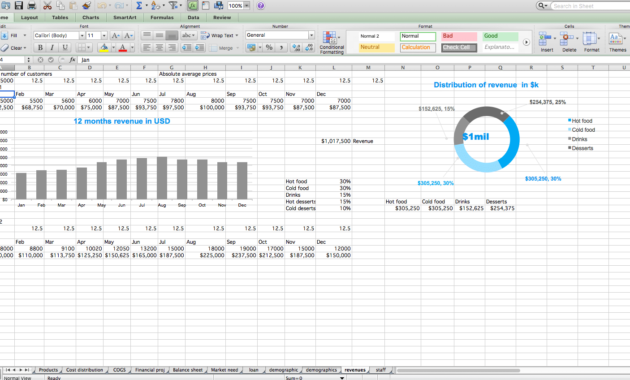
Task: Undo the last action
Action: pyautogui.click(x=102, y=5)
